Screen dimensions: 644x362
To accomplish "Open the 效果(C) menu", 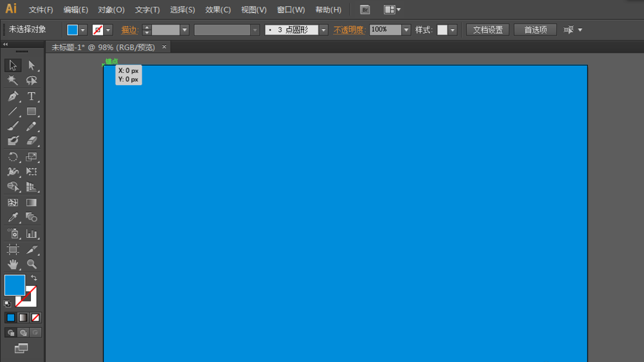I will tap(218, 10).
